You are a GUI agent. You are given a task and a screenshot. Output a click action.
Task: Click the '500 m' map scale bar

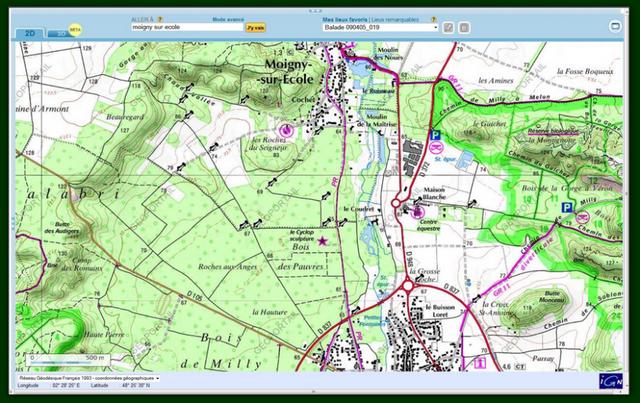coord(69,359)
